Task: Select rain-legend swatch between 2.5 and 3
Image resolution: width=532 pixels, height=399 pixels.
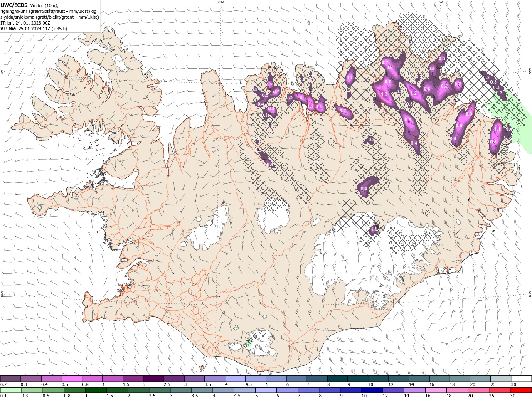Action: (x=159, y=390)
